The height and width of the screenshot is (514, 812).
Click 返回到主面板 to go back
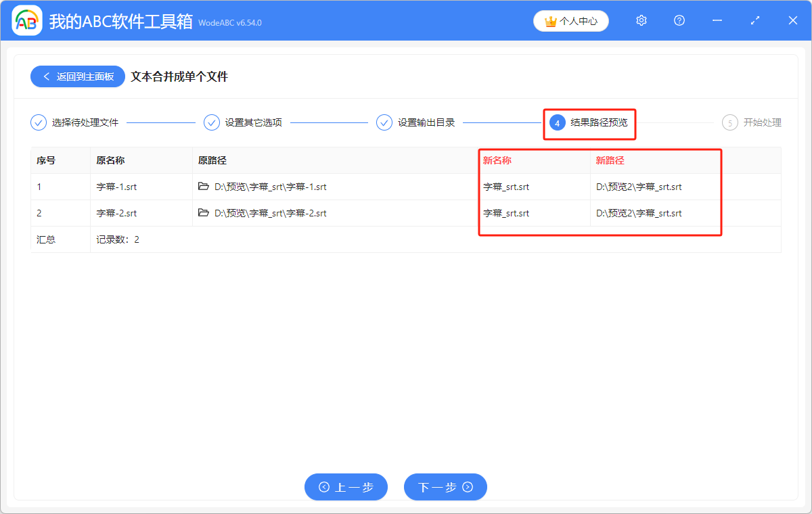pos(77,76)
